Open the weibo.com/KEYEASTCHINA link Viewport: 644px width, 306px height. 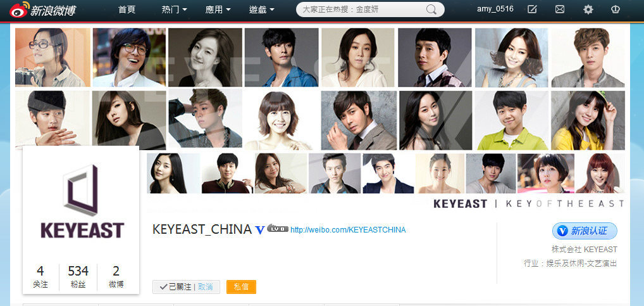pyautogui.click(x=348, y=230)
